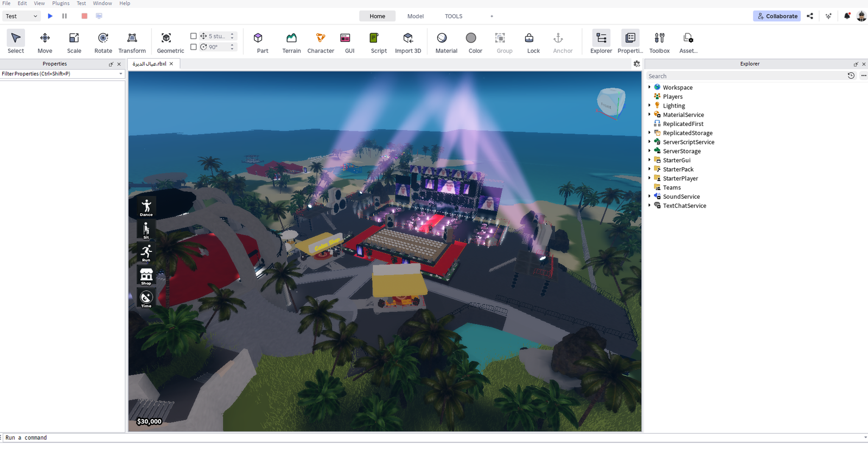Toggle the rotate snap 90° checkbox
This screenshot has width=868, height=456.
pos(193,47)
